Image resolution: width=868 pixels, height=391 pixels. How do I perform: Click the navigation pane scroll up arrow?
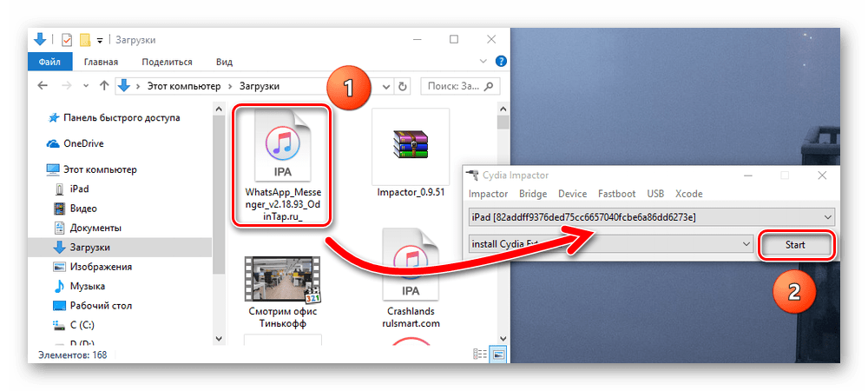click(x=218, y=108)
